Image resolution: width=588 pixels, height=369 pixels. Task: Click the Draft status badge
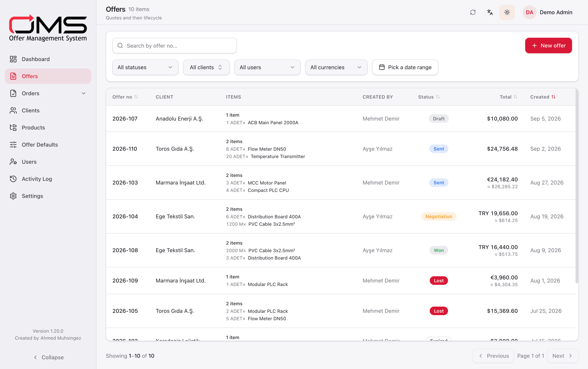pos(439,119)
